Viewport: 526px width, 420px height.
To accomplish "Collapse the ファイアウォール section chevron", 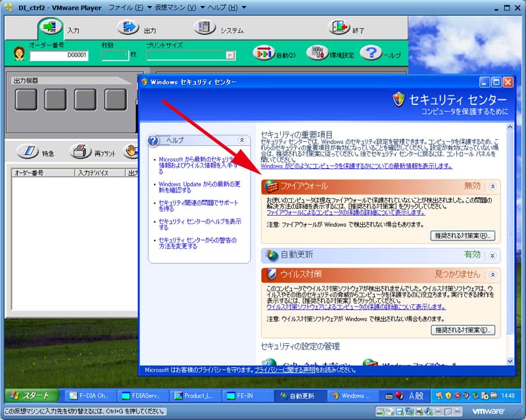I will click(x=492, y=187).
